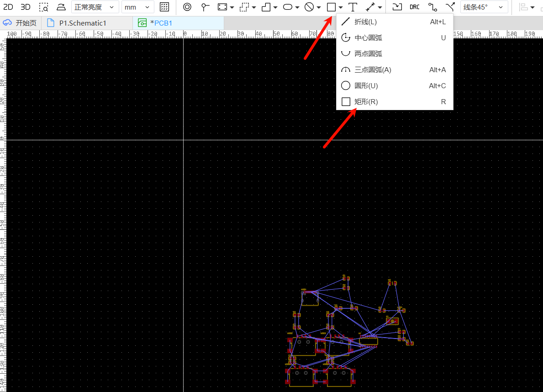
Task: Click the align objects icon
Action: pyautogui.click(x=524, y=7)
